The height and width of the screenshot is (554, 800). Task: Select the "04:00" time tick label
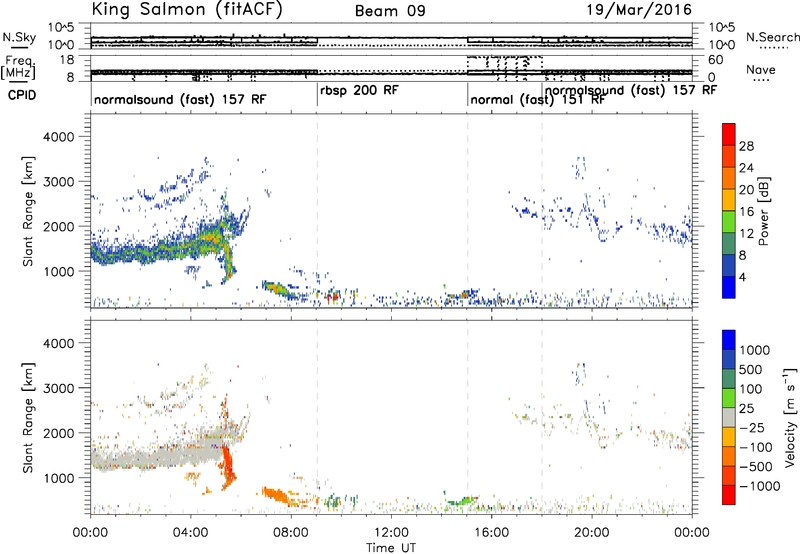190,533
